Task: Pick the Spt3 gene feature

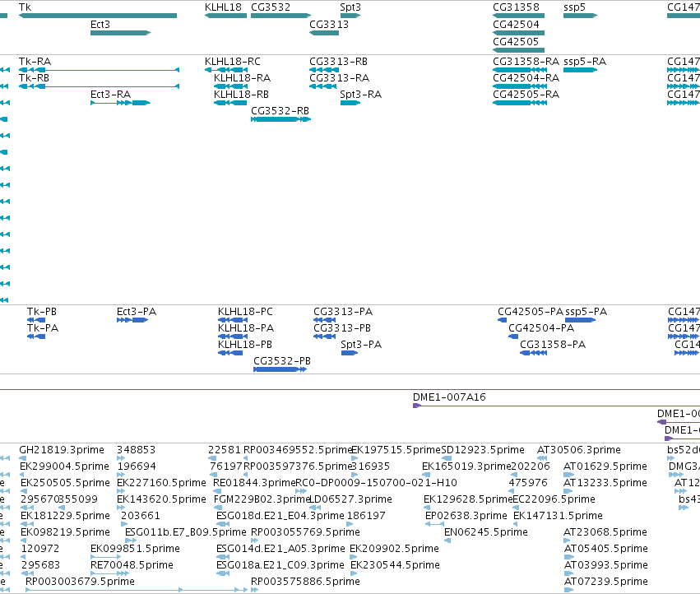Action: 350,16
